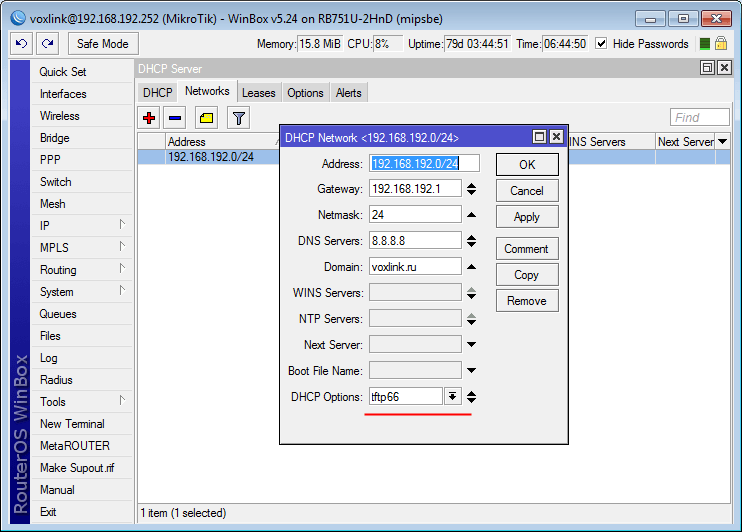Click DHCP Options up/down stepper arrows
Image resolution: width=742 pixels, height=532 pixels.
tap(471, 397)
